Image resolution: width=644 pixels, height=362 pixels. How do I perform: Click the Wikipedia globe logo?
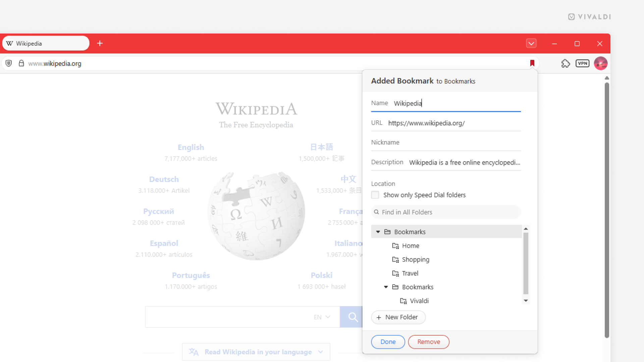[x=256, y=216]
